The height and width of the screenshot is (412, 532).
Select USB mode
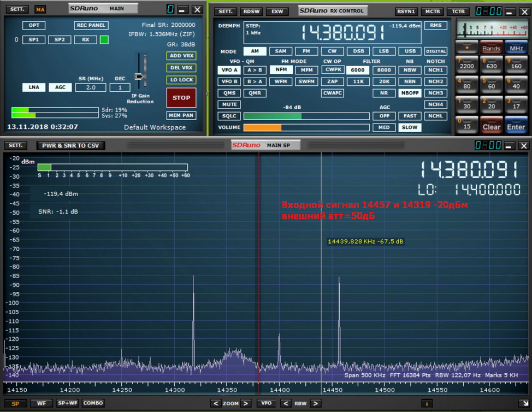410,51
